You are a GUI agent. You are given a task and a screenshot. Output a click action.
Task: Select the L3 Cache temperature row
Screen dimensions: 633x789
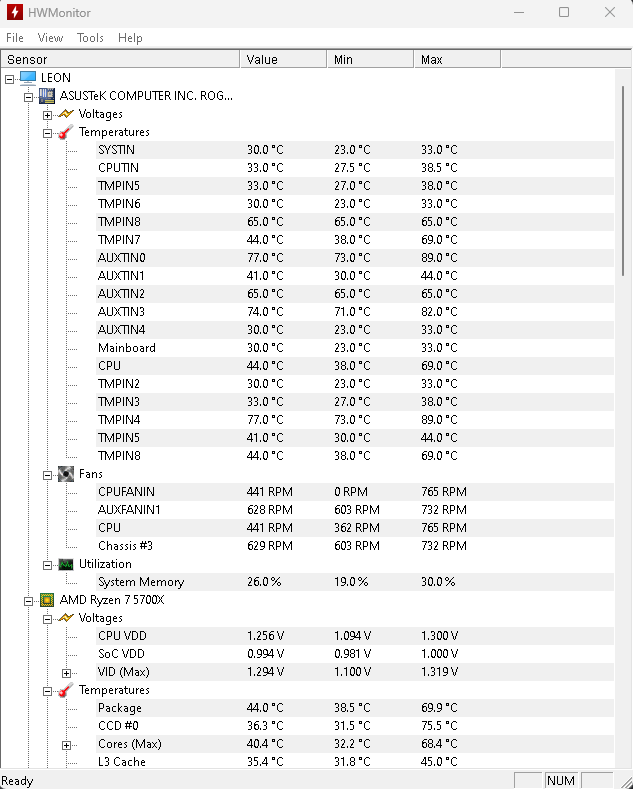point(355,762)
